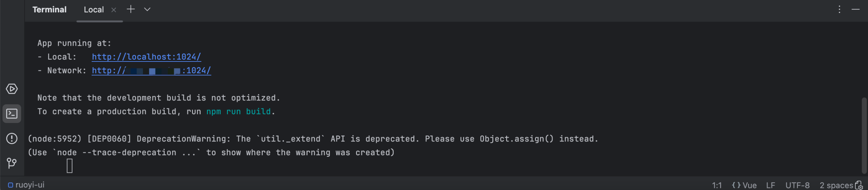Switch to the Local terminal tab
Viewport: 868px width, 190px height.
click(94, 10)
